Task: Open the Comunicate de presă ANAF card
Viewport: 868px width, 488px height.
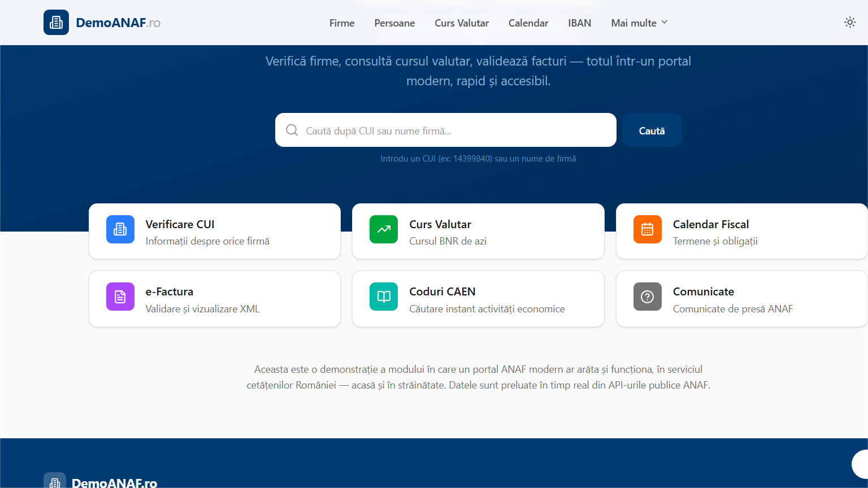Action: pos(741,299)
